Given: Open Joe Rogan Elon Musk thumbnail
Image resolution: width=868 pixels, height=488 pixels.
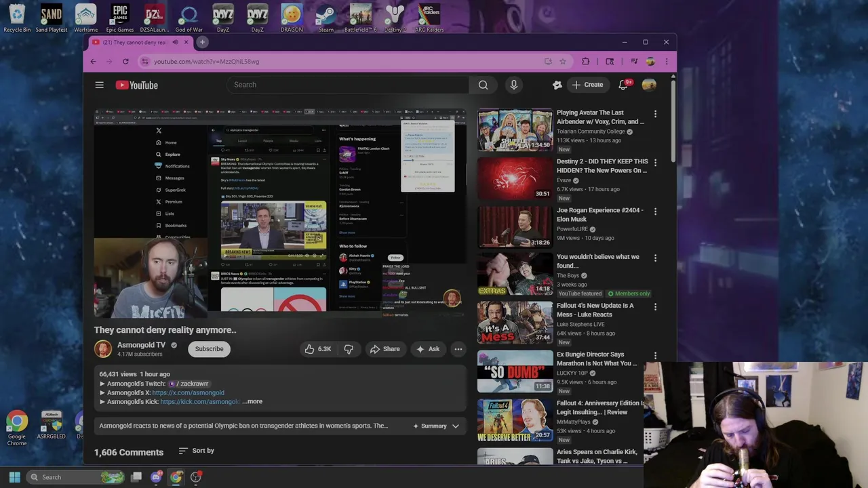Looking at the screenshot, I should pyautogui.click(x=515, y=228).
